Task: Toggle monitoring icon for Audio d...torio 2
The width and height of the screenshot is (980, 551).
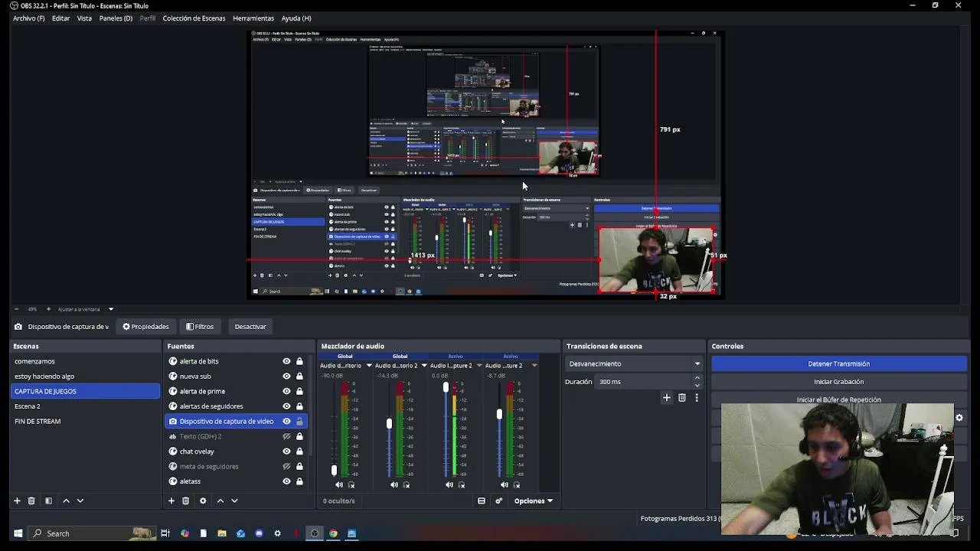Action: point(407,484)
